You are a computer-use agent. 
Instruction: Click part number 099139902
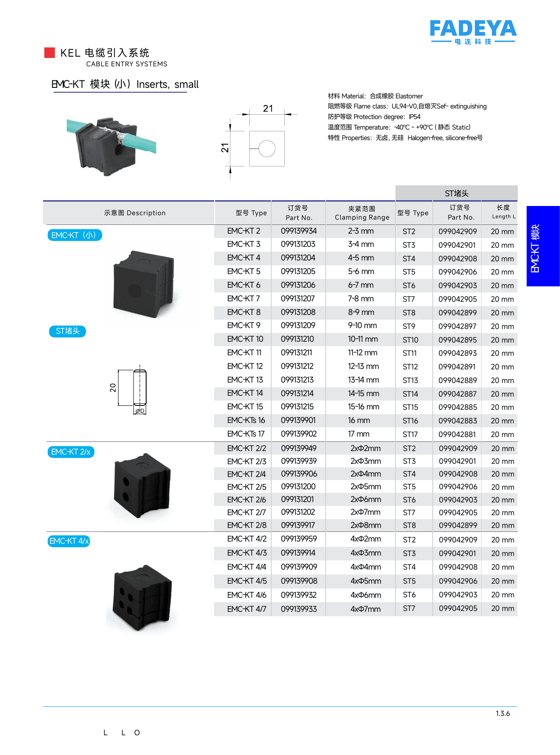(299, 434)
